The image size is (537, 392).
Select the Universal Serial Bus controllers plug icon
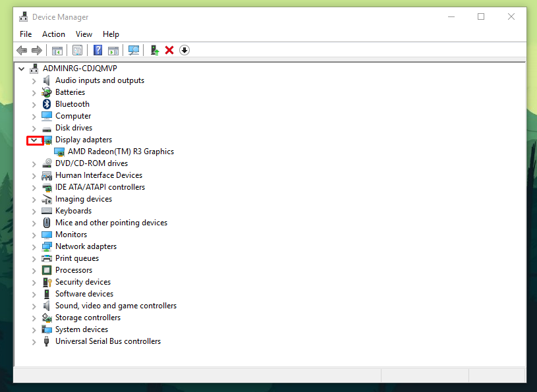(47, 341)
